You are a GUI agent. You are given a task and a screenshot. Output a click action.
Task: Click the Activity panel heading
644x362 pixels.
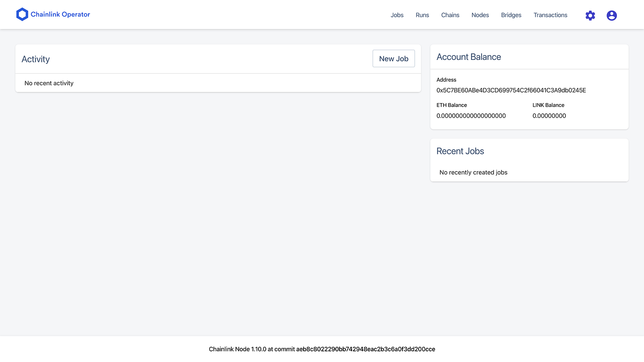click(35, 59)
